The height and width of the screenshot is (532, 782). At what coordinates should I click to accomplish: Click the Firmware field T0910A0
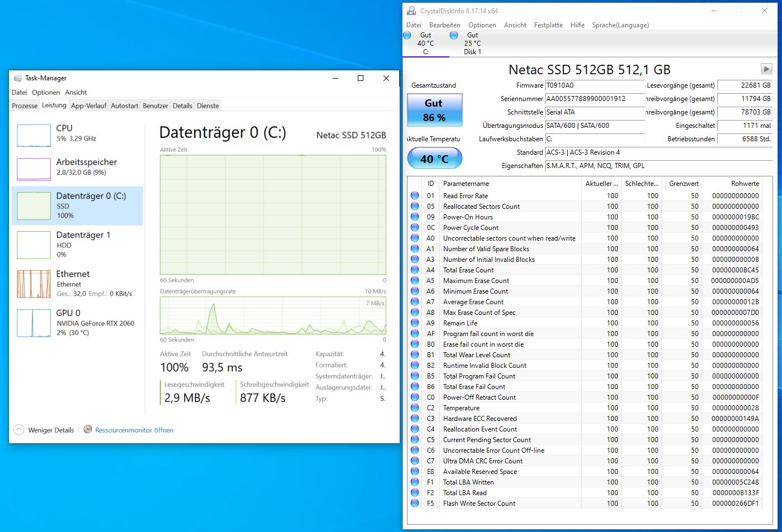coord(595,85)
